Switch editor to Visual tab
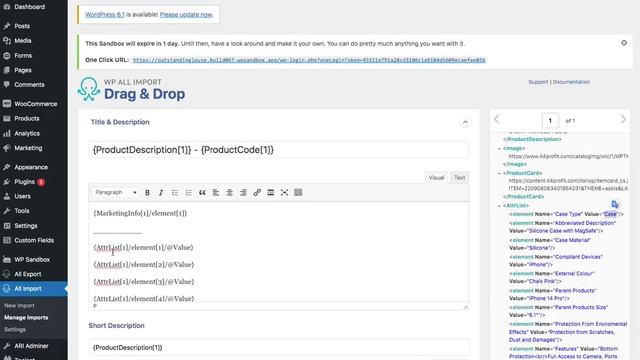Image resolution: width=640 pixels, height=360 pixels. tap(436, 178)
